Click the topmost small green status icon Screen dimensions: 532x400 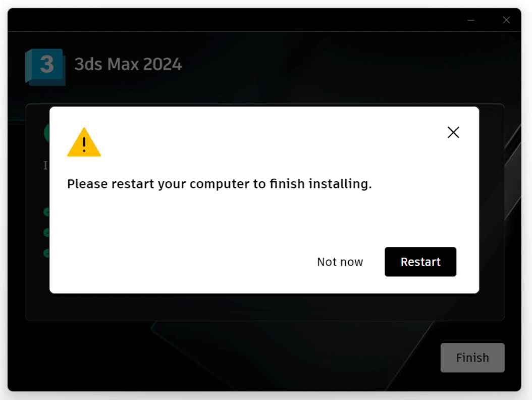tap(46, 212)
